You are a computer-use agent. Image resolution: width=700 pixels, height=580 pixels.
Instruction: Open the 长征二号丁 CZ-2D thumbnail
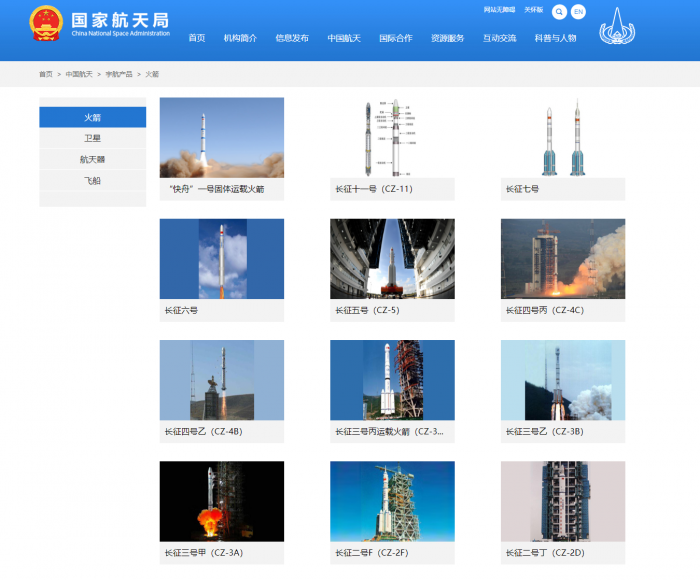563,501
